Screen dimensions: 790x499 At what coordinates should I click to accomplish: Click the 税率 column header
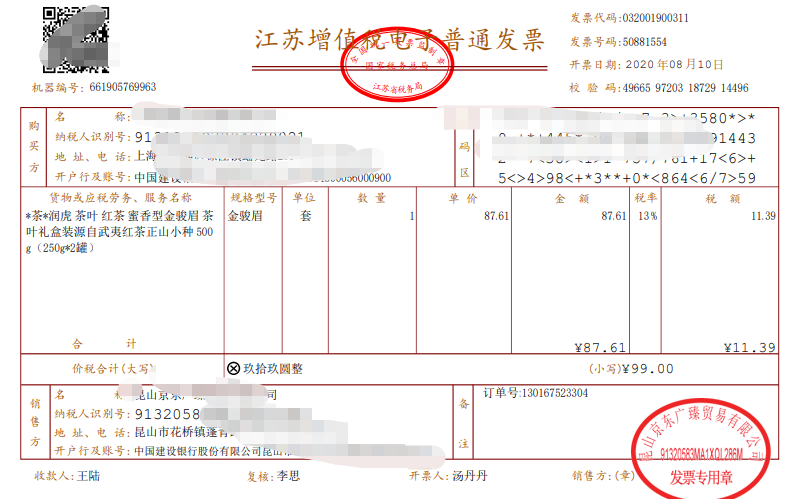coord(645,198)
